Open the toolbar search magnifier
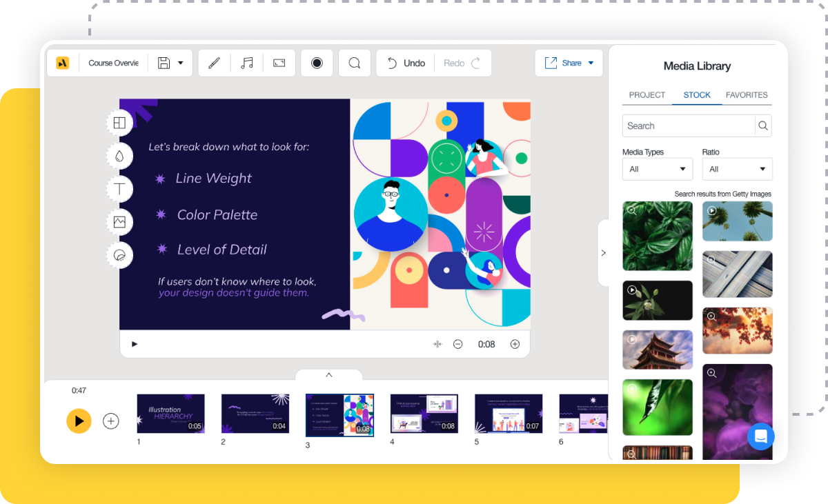This screenshot has height=504, width=828. pos(355,63)
